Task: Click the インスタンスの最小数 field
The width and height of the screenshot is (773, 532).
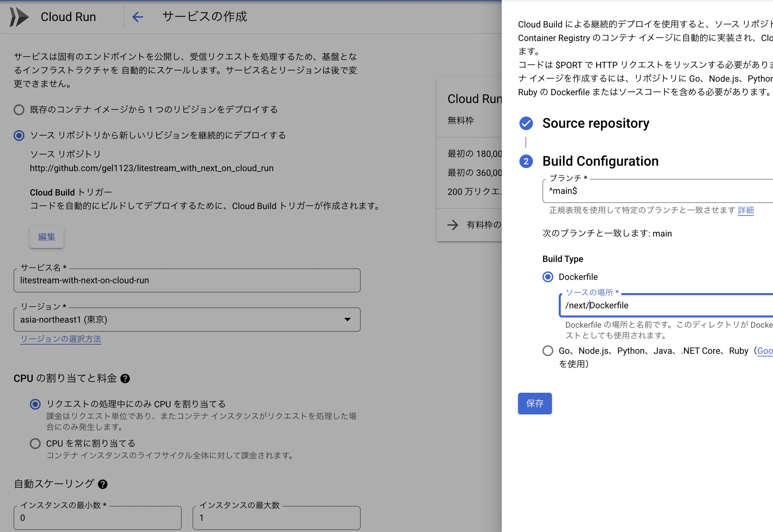Action: tap(98, 518)
